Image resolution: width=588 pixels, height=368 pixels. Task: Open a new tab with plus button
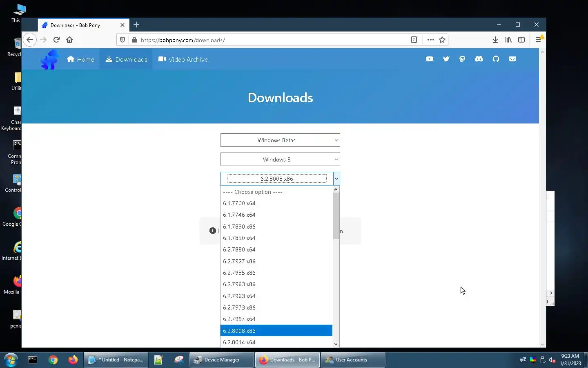pos(136,25)
